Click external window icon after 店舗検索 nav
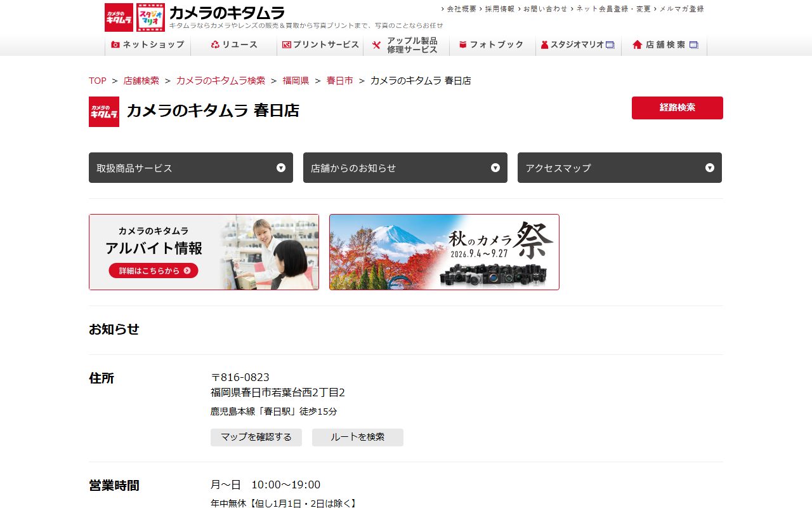The height and width of the screenshot is (508, 812). click(693, 45)
